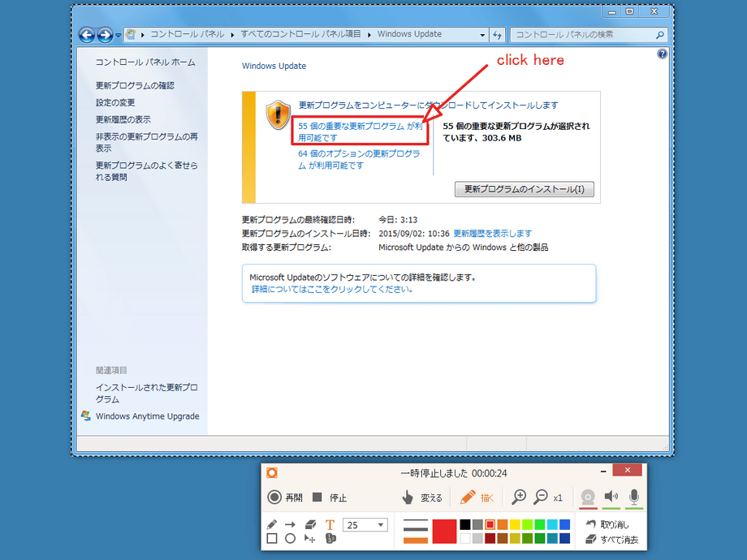This screenshot has height=560, width=747.
Task: Undo last drawing with 取り消し
Action: click(x=607, y=524)
